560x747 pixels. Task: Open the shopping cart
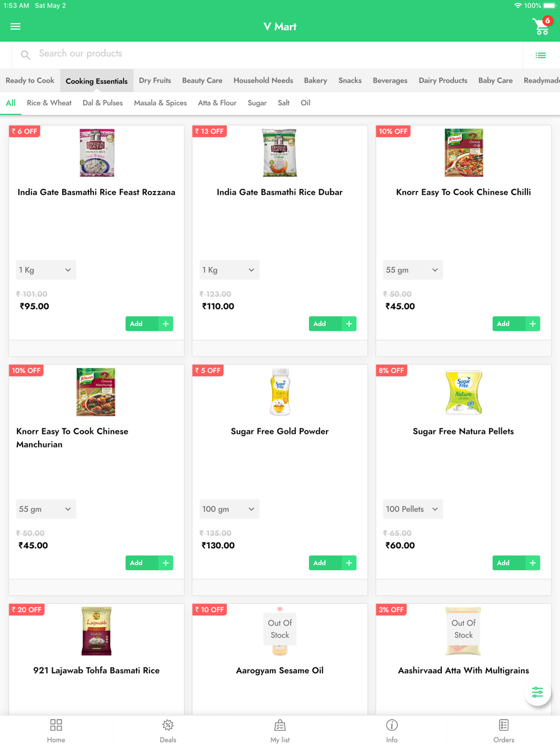click(x=542, y=26)
